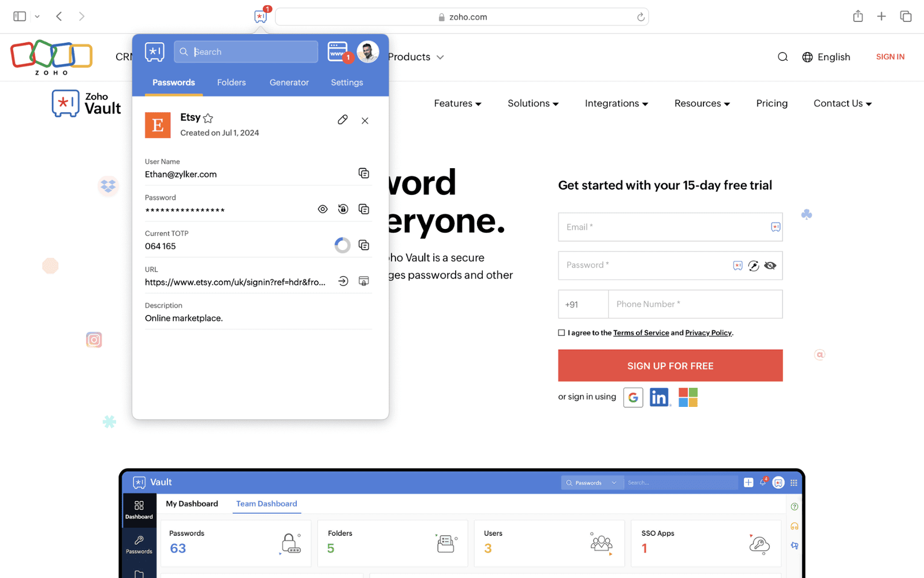Switch to the Settings tab

tap(347, 83)
